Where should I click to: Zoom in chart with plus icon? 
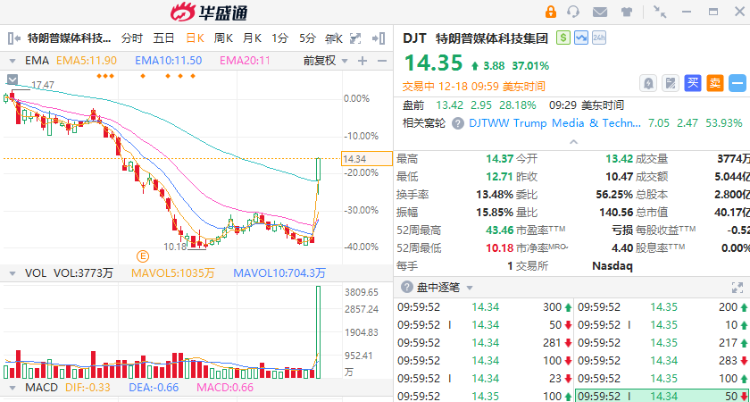coord(363,60)
